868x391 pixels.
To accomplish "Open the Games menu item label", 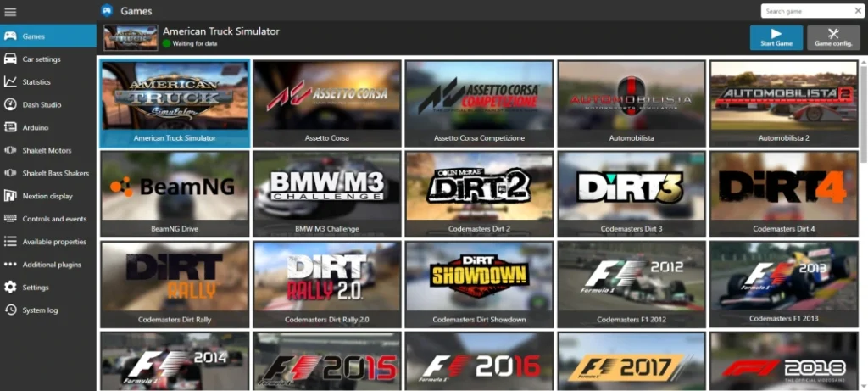I will click(x=34, y=36).
